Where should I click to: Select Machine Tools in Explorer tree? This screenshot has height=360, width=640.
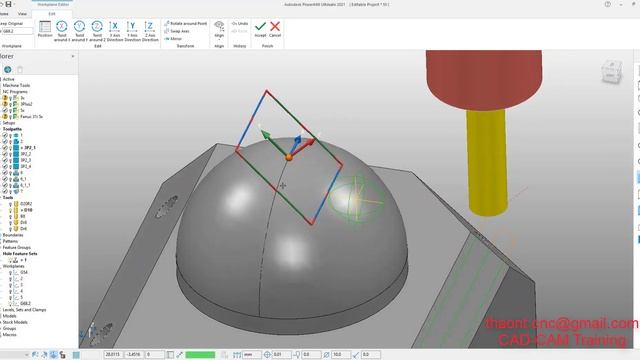click(x=16, y=85)
